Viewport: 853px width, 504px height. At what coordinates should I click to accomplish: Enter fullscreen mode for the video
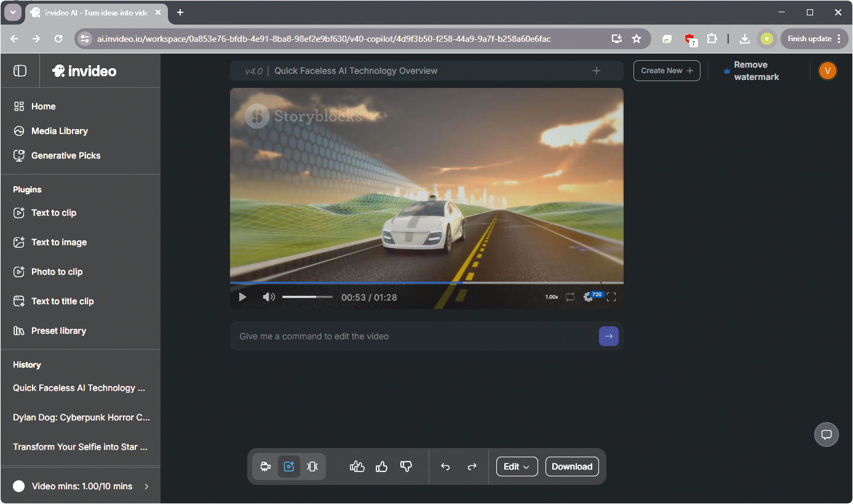click(x=611, y=297)
